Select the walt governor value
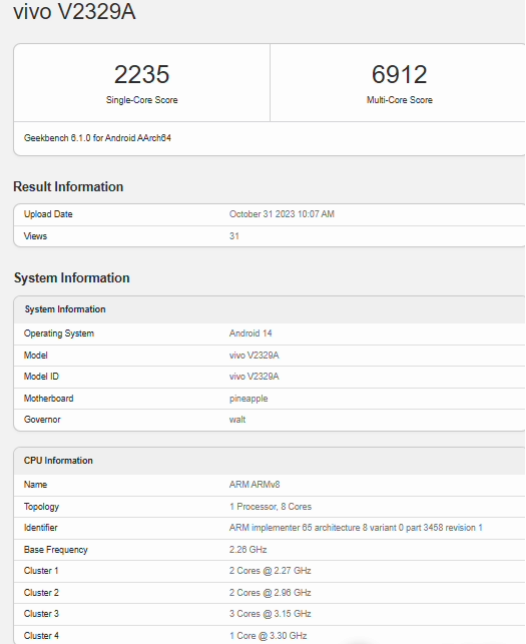The width and height of the screenshot is (526, 644). (237, 420)
